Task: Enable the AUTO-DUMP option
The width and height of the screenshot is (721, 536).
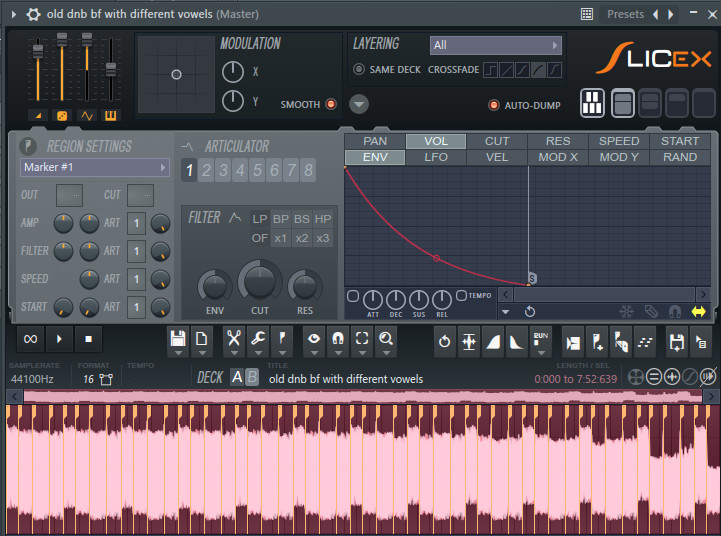Action: pyautogui.click(x=493, y=105)
